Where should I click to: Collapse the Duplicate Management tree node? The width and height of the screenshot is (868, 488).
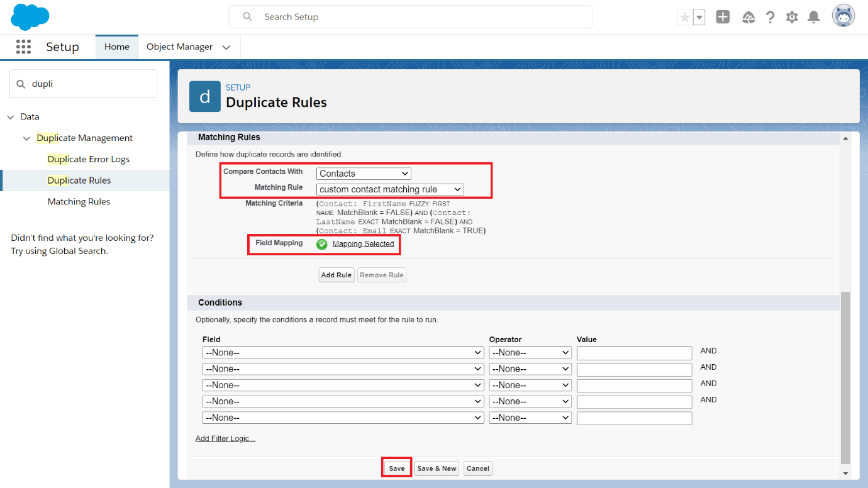pyautogui.click(x=26, y=138)
